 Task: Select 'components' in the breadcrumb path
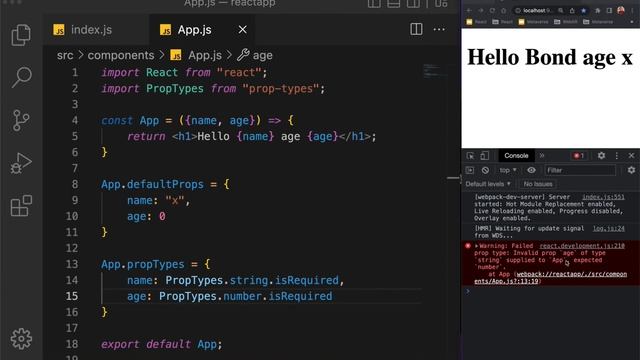point(121,55)
